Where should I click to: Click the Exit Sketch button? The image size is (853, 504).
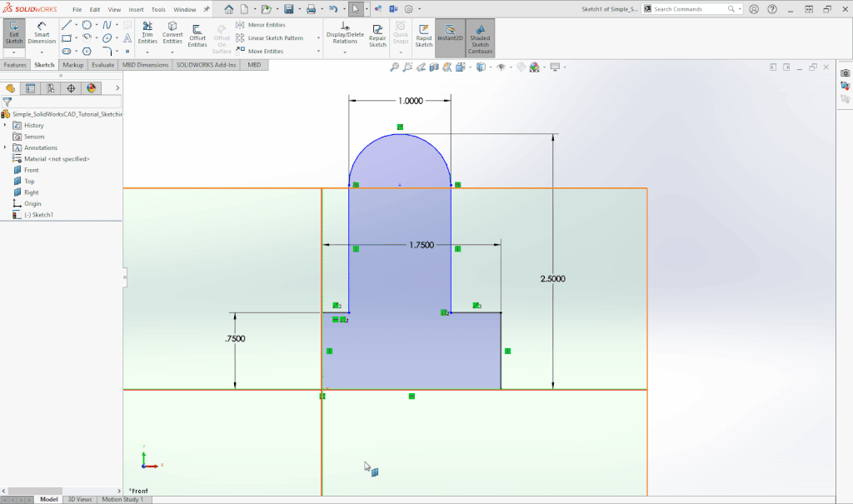pos(13,33)
